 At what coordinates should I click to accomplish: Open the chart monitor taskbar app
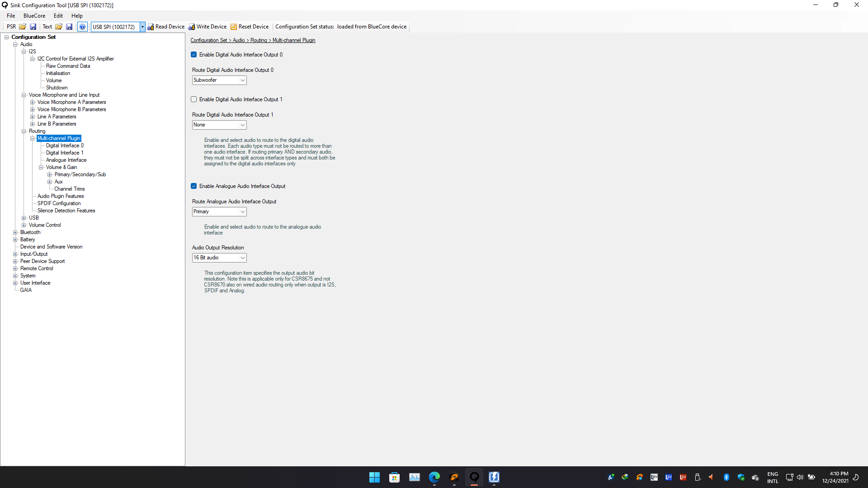[x=414, y=477]
